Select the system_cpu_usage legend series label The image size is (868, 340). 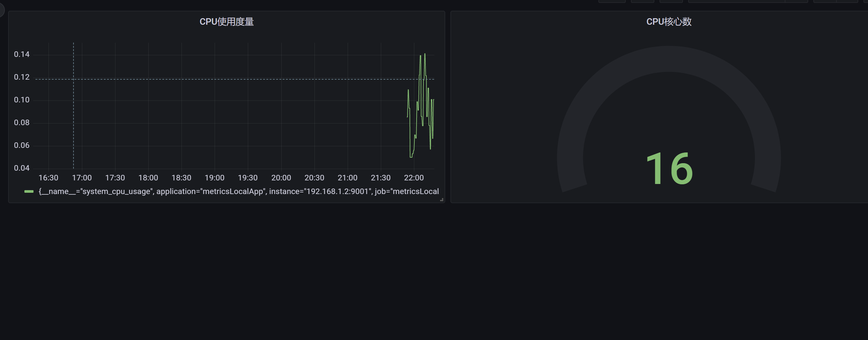click(239, 191)
